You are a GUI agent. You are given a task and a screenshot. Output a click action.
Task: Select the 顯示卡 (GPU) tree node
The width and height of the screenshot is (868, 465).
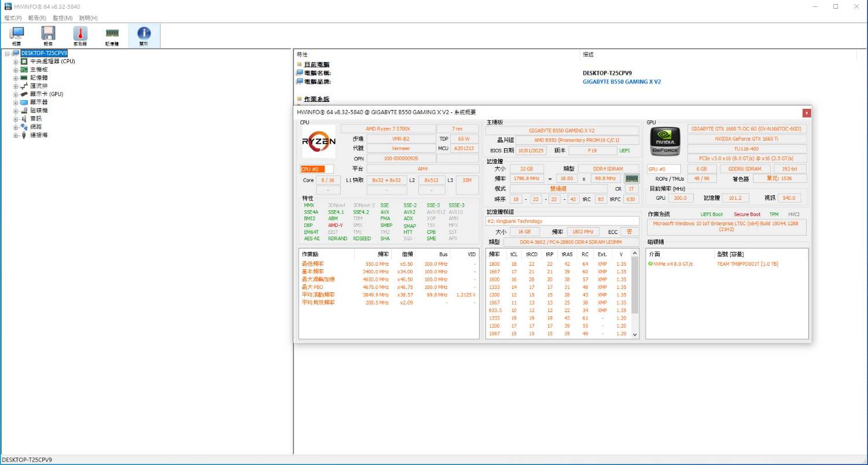[46, 94]
